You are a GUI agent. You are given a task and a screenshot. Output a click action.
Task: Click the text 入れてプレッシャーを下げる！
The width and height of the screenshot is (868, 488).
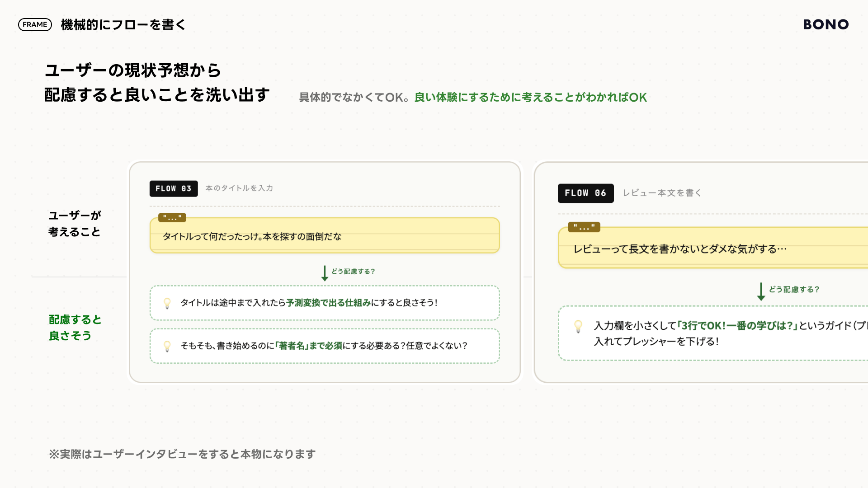click(x=656, y=342)
